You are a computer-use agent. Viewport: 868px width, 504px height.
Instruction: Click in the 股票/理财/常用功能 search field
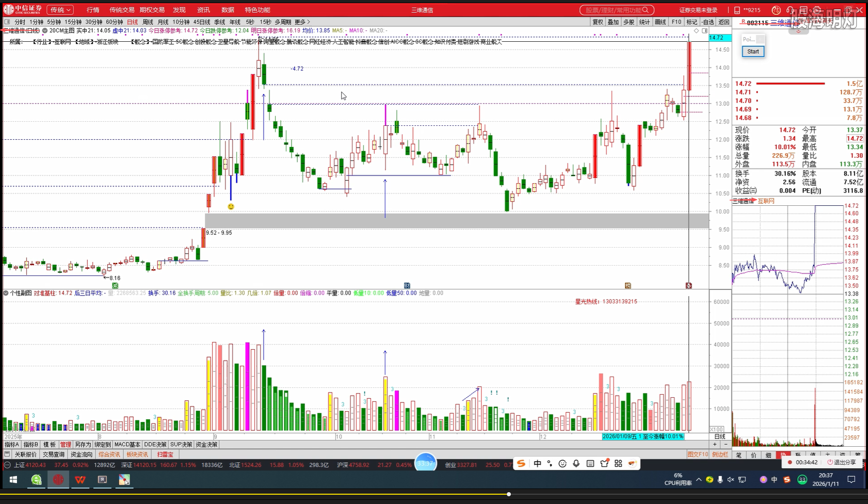click(613, 10)
